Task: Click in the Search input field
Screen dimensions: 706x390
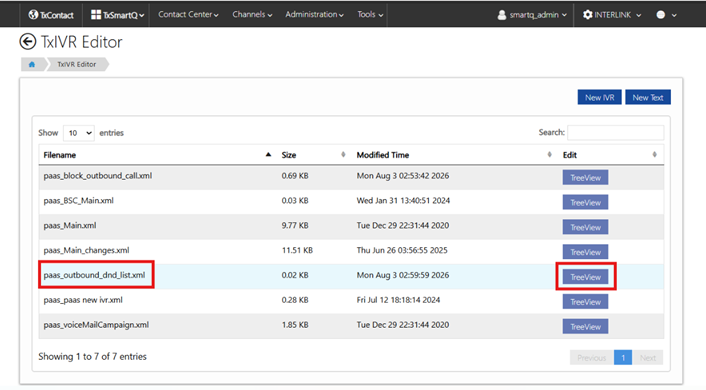Action: point(615,132)
